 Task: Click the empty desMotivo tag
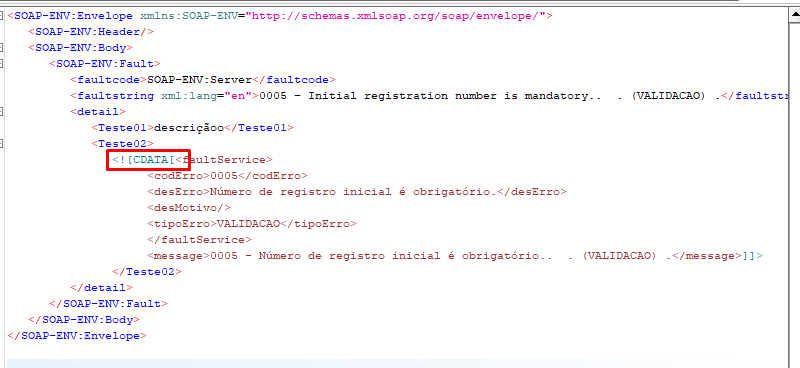[189, 208]
